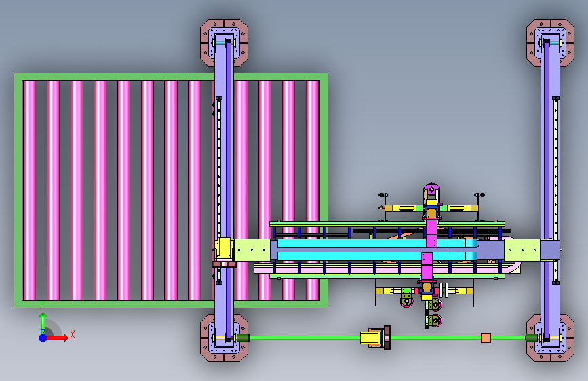588x381 pixels.
Task: Select the yellow motor on the green drive shaft
Action: pos(371,338)
